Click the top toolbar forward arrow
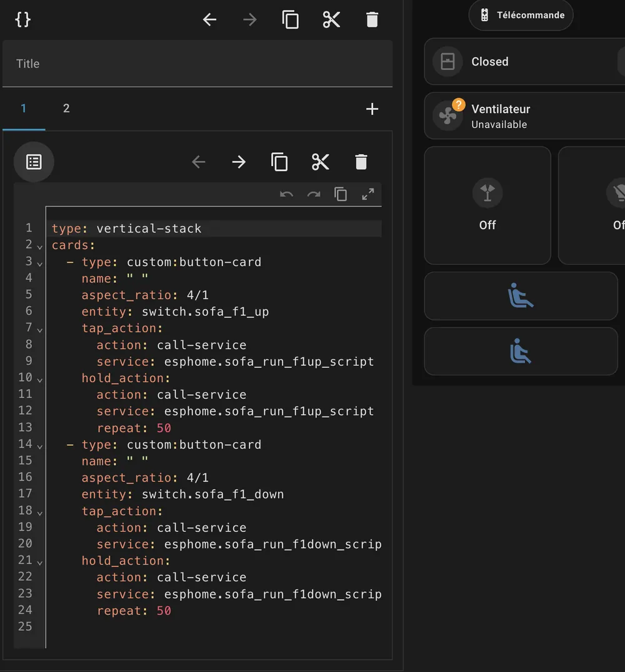Image resolution: width=625 pixels, height=672 pixels. (249, 20)
